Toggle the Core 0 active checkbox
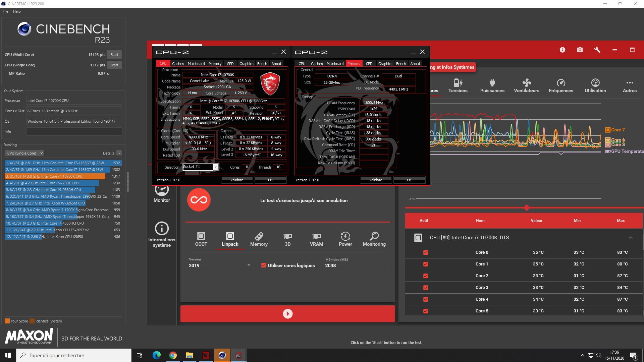This screenshot has width=644, height=362. coord(426,252)
